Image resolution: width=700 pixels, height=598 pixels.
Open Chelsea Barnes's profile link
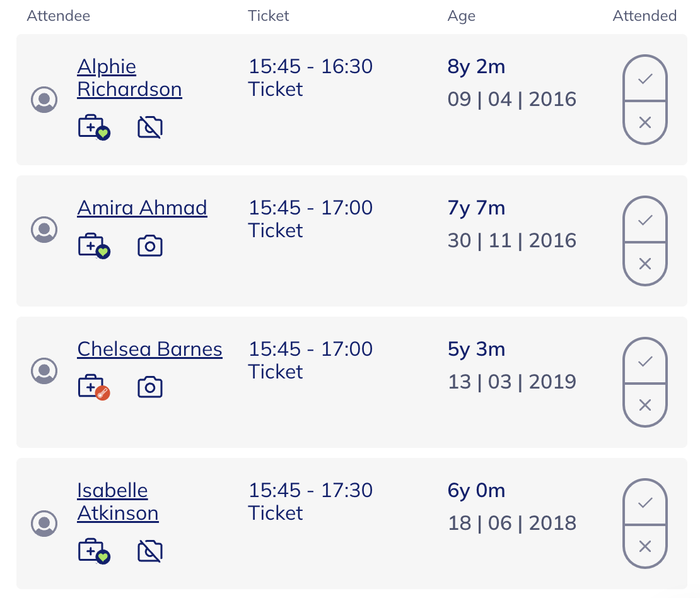coord(149,349)
